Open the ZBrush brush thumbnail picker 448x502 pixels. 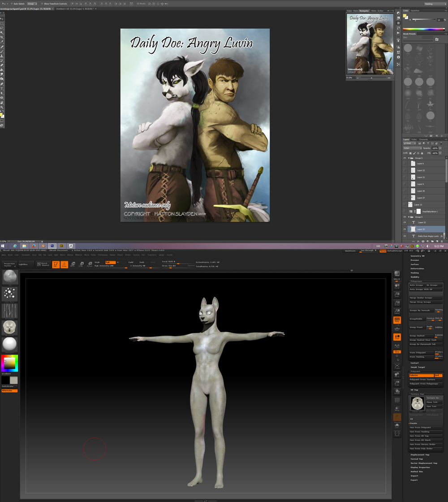[9, 277]
